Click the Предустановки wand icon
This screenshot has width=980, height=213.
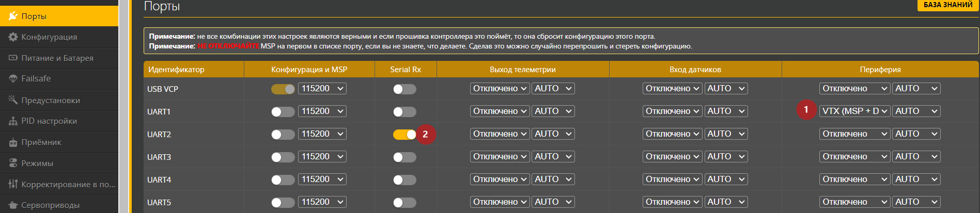click(x=13, y=100)
